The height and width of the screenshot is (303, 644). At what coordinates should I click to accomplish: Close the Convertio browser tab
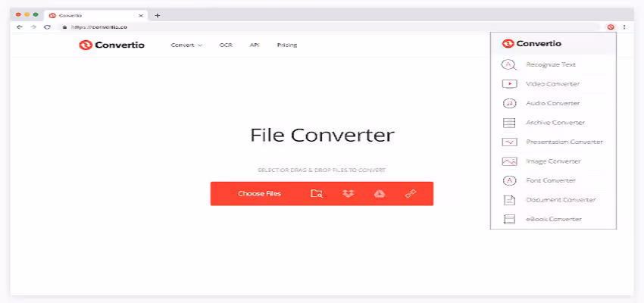(x=141, y=16)
